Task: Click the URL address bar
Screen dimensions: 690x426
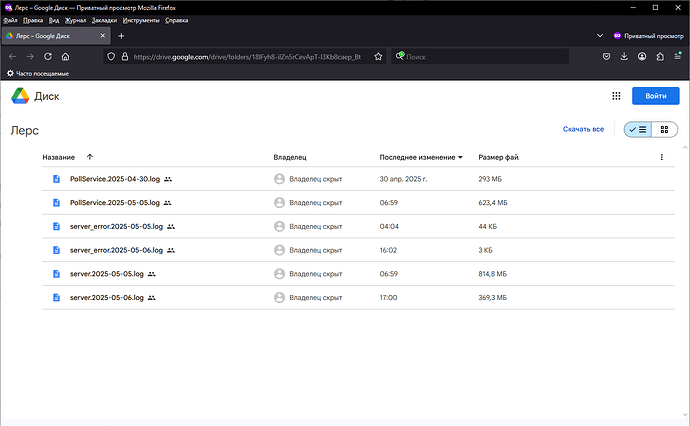Action: (246, 57)
